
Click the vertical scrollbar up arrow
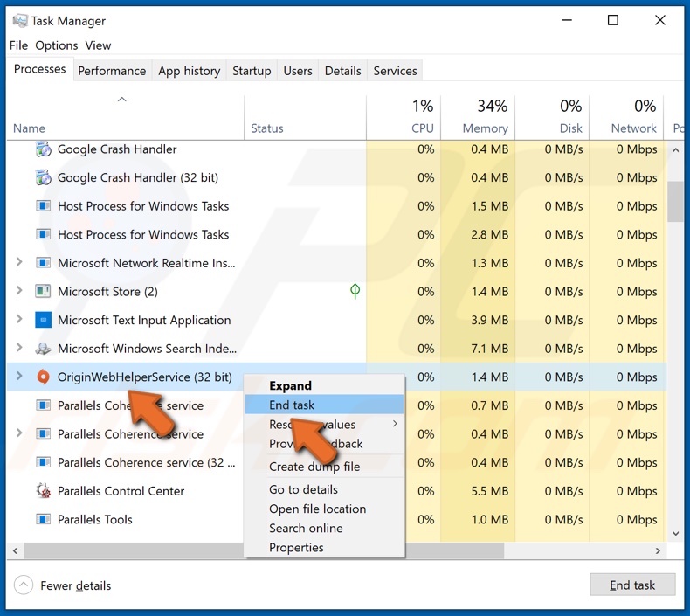[x=675, y=150]
